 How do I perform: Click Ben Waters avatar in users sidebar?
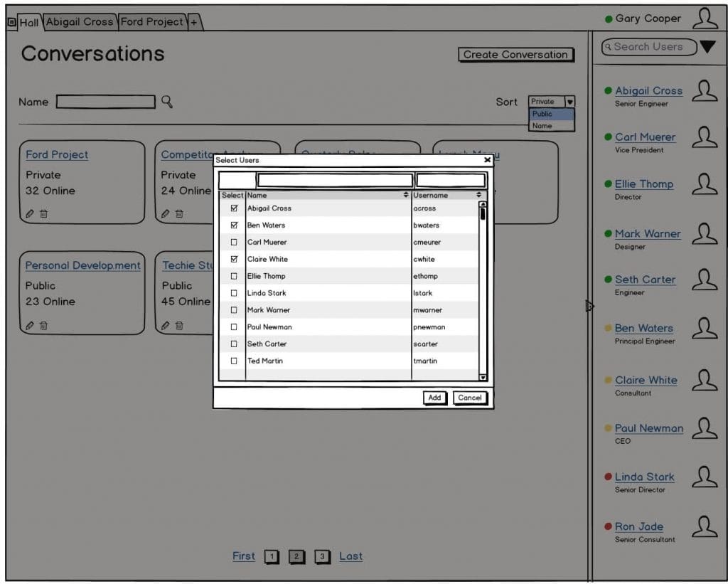tap(705, 329)
